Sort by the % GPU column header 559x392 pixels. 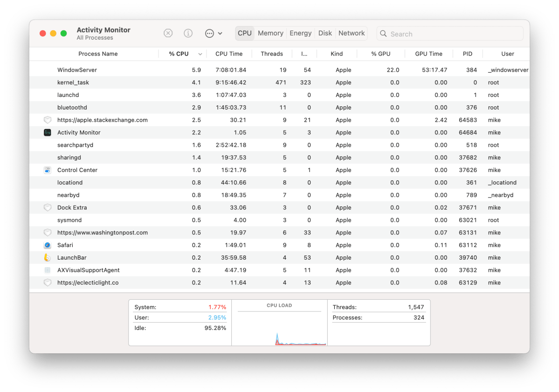[x=381, y=54]
